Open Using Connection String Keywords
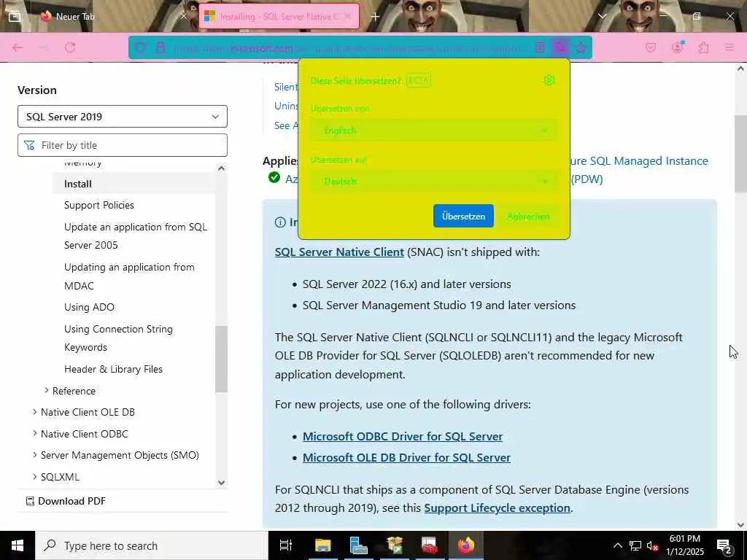 (x=119, y=338)
